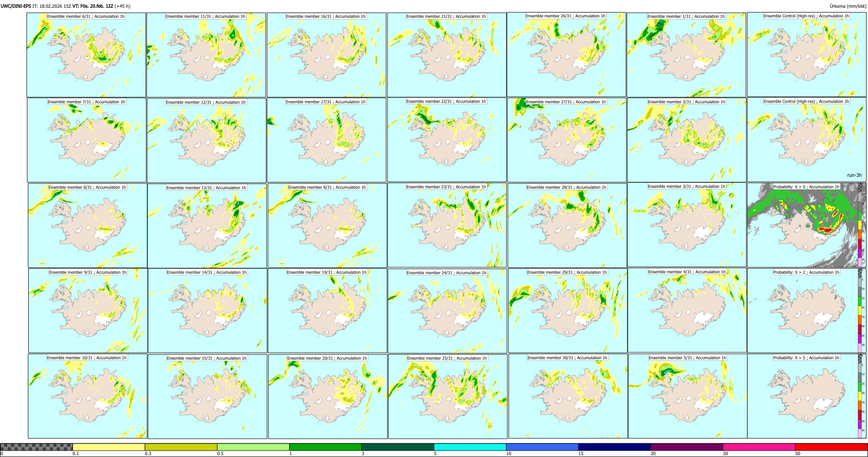Click the '0.1' tick on color scale
Viewport: 868px width, 457px height.
pos(76,454)
